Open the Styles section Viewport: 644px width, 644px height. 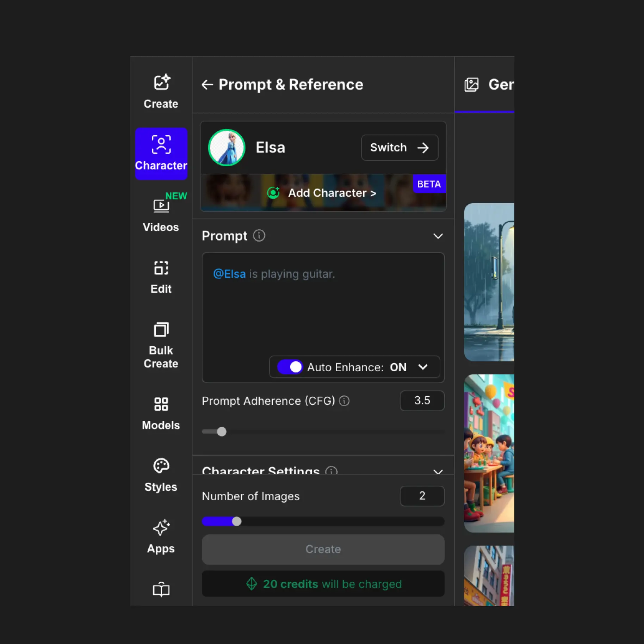[161, 475]
